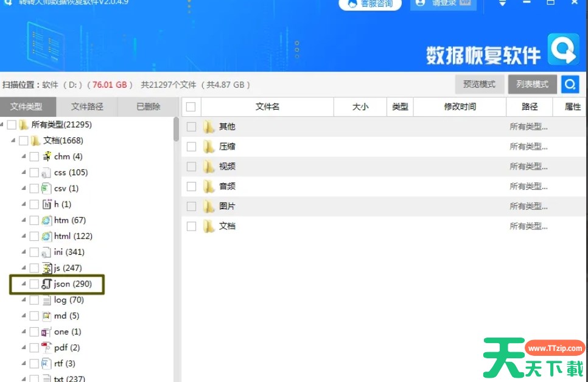Click the blue search magnifier icon
This screenshot has height=382, width=588.
pyautogui.click(x=570, y=85)
